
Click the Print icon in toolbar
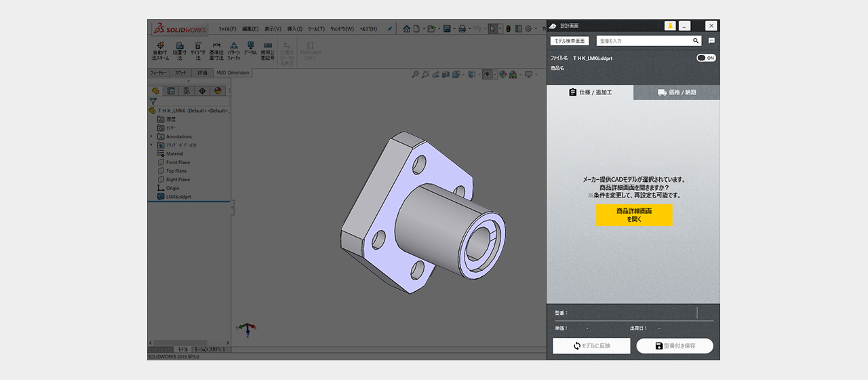pyautogui.click(x=462, y=28)
